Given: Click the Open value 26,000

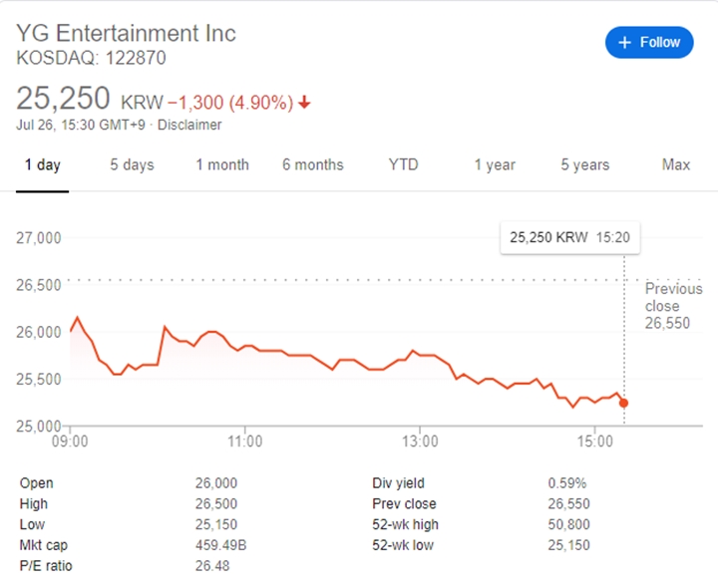Looking at the screenshot, I should [216, 483].
